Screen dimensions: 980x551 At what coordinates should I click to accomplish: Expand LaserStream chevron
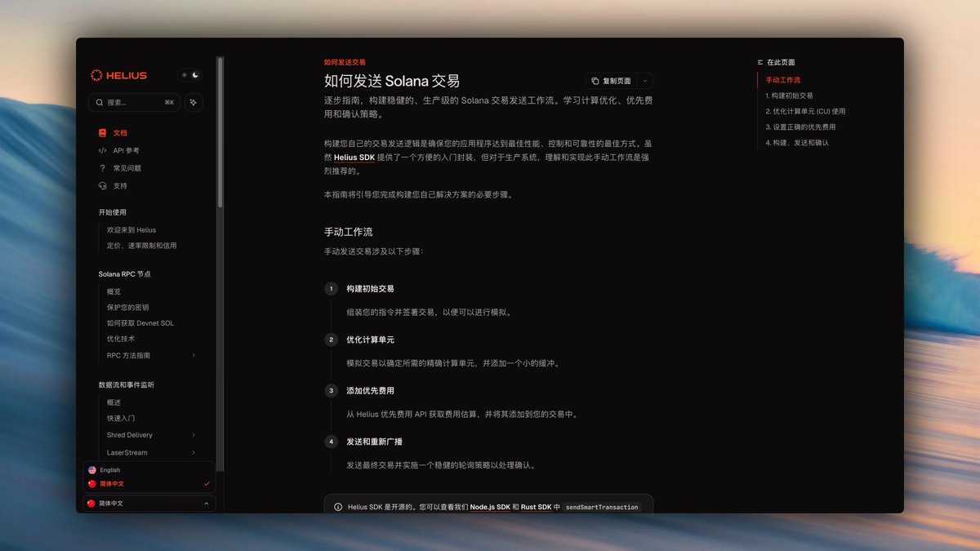tap(194, 452)
